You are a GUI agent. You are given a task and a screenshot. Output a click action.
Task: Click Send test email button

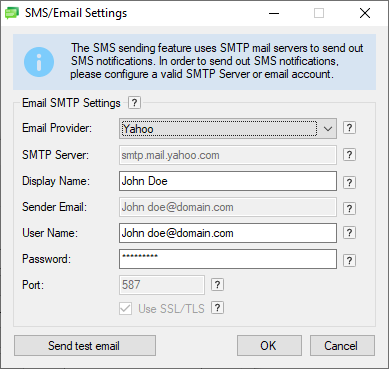coord(85,346)
